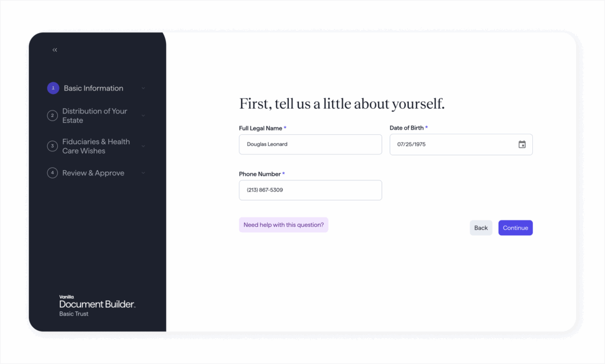Open the Date of Birth calendar picker
This screenshot has height=364, width=605.
click(x=522, y=145)
